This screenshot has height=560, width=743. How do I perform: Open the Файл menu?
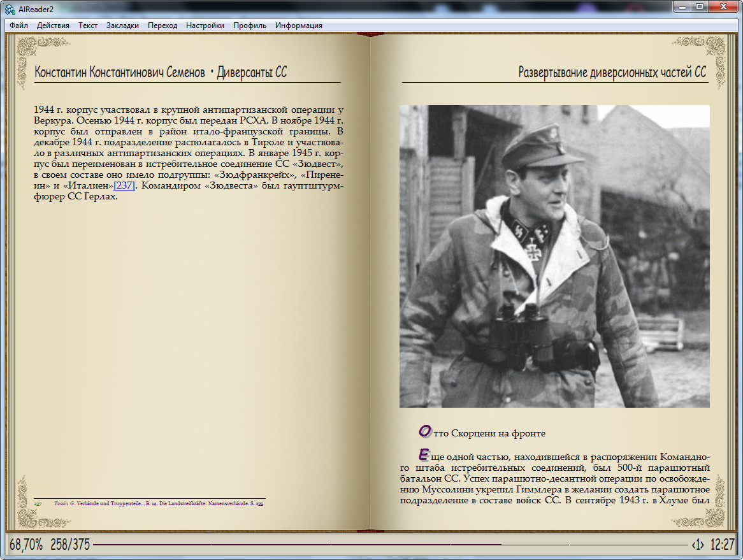coord(18,25)
